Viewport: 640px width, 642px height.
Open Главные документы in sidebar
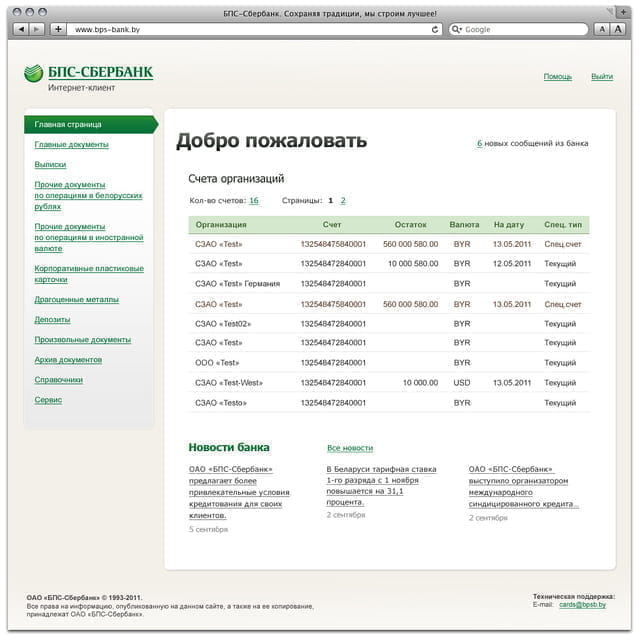[x=72, y=145]
